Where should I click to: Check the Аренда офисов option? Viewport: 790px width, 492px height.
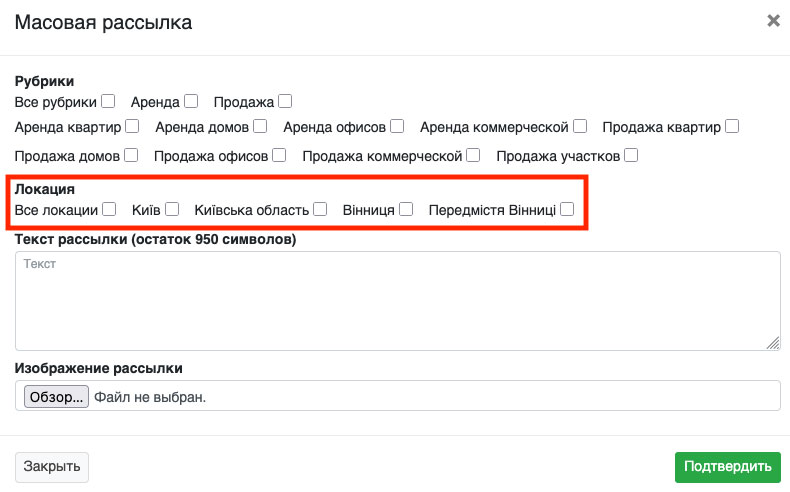pyautogui.click(x=397, y=127)
